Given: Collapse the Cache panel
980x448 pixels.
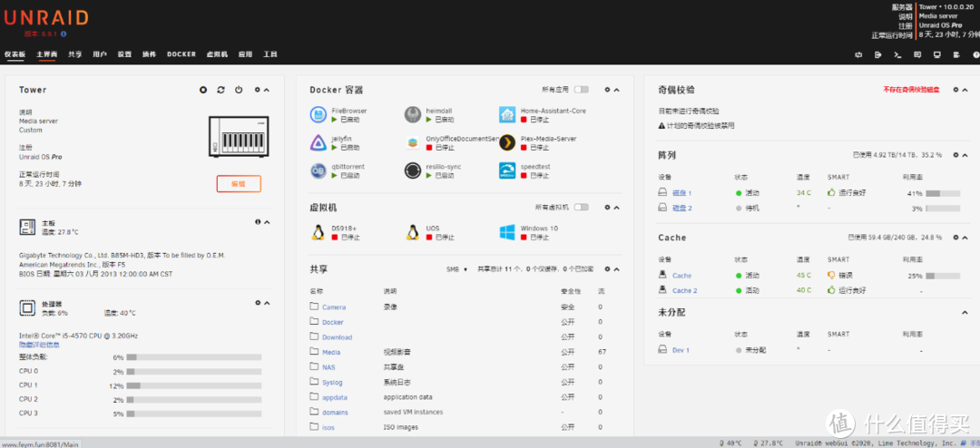Looking at the screenshot, I should pos(965,238).
